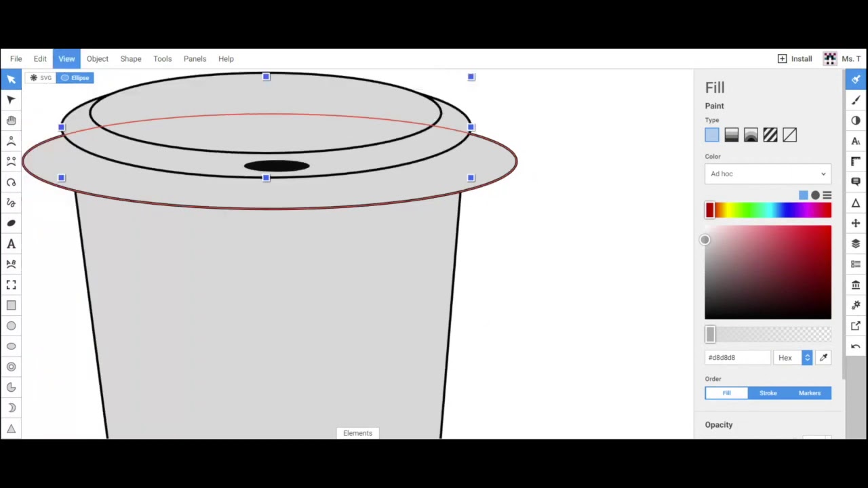Choose pattern paint type

coord(770,136)
